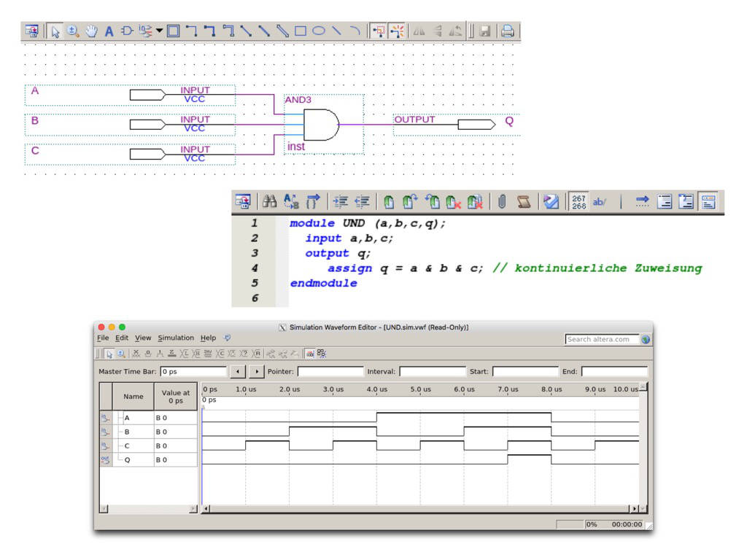Image resolution: width=747 pixels, height=560 pixels.
Task: Pick the Symbol tool gate icon
Action: tap(127, 31)
